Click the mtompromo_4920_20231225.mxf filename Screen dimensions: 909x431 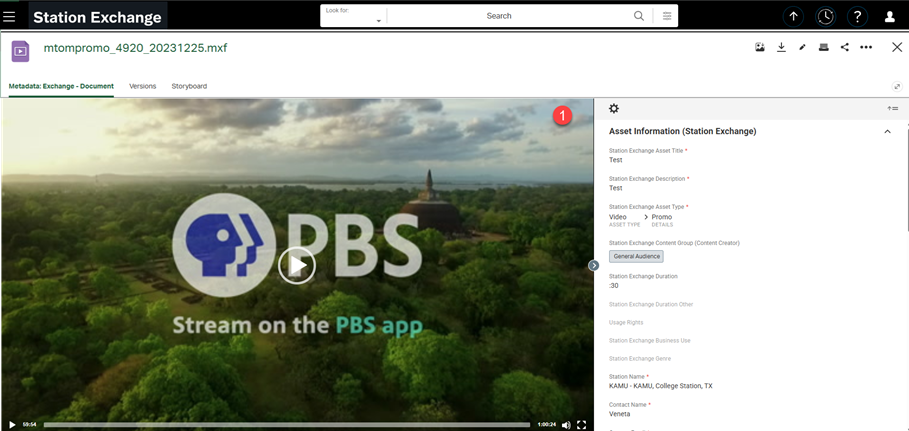click(135, 48)
